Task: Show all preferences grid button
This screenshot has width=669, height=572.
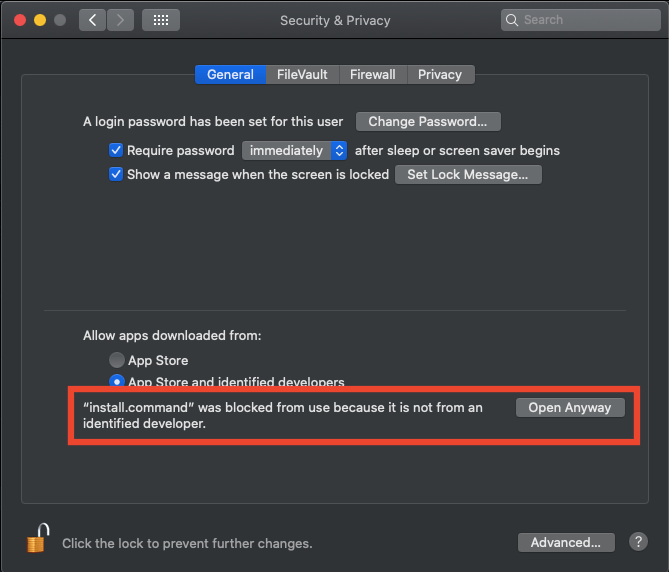Action: tap(161, 20)
